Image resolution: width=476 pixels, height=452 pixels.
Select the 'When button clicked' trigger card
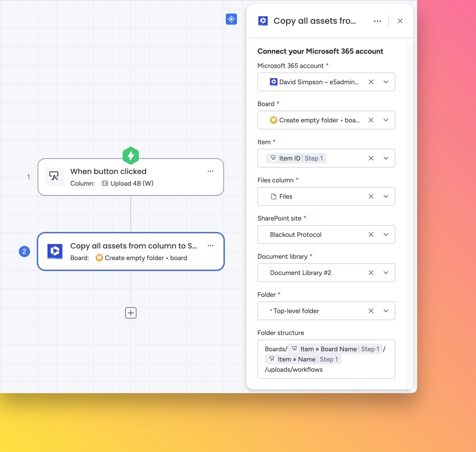click(x=130, y=177)
